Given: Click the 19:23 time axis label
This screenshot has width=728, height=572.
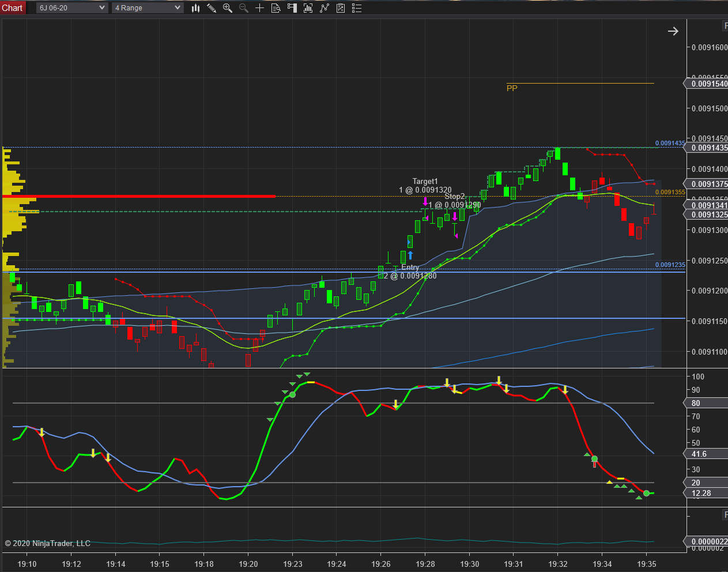Looking at the screenshot, I should pyautogui.click(x=293, y=564).
